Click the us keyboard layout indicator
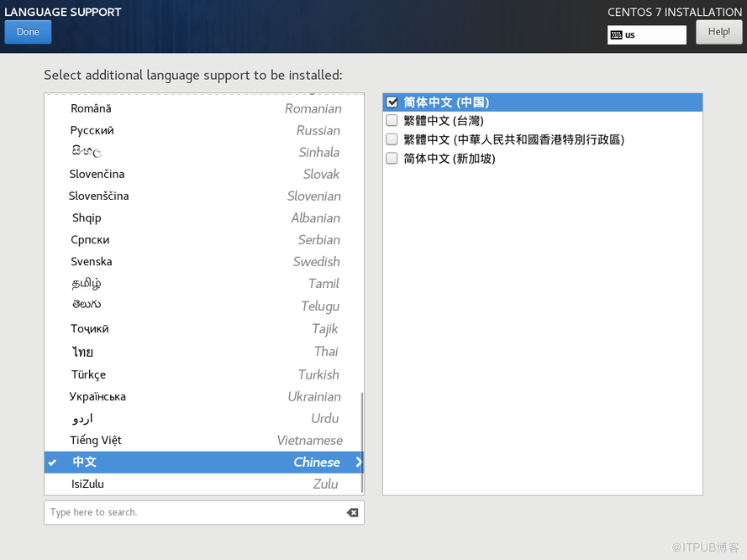This screenshot has height=560, width=747. point(646,34)
